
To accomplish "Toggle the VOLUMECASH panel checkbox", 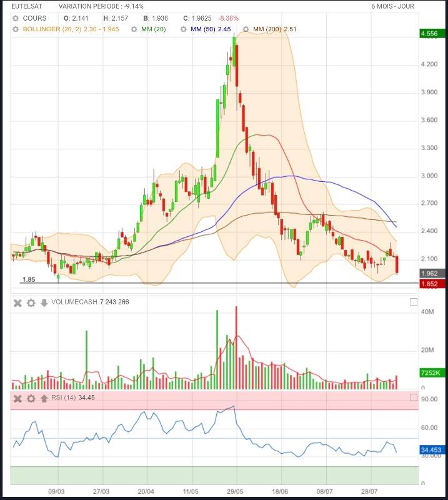I will tap(413, 302).
